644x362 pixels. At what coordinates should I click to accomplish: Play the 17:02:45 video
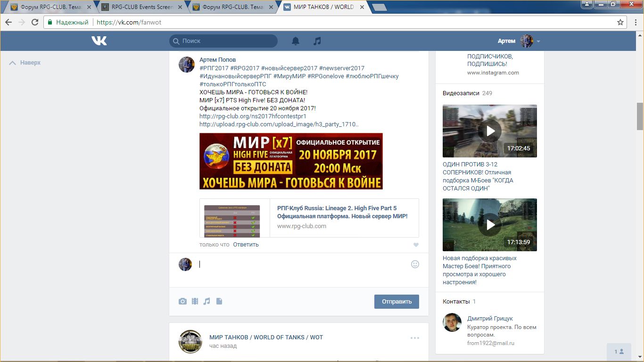[x=490, y=131]
